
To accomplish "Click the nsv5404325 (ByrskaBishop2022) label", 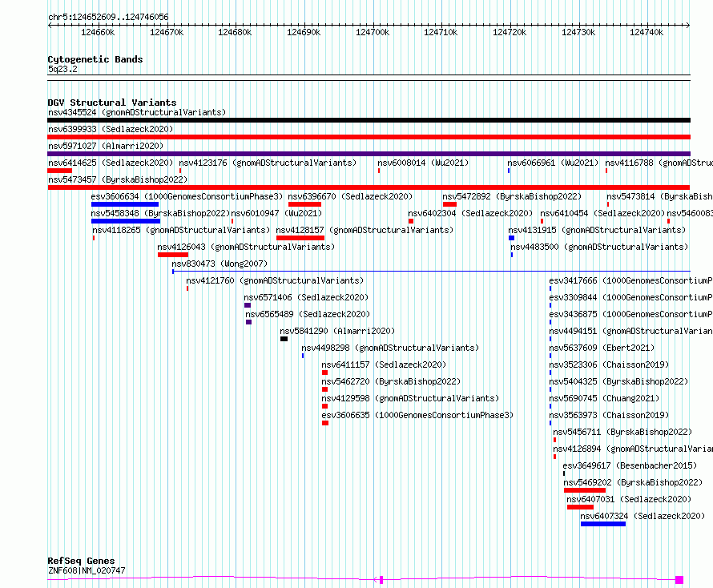I will coord(618,381).
